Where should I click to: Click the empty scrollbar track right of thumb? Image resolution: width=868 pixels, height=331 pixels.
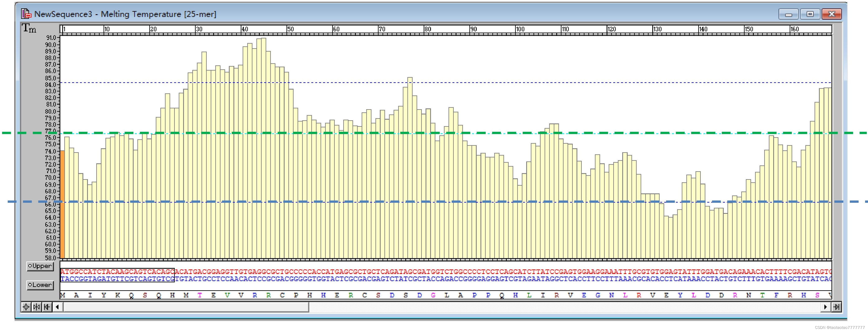pyautogui.click(x=565, y=307)
